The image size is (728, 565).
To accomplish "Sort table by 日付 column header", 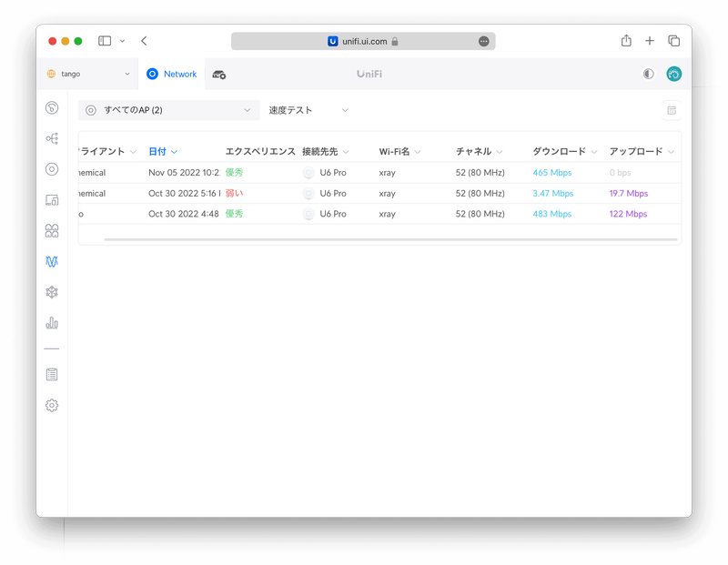I will pos(158,152).
